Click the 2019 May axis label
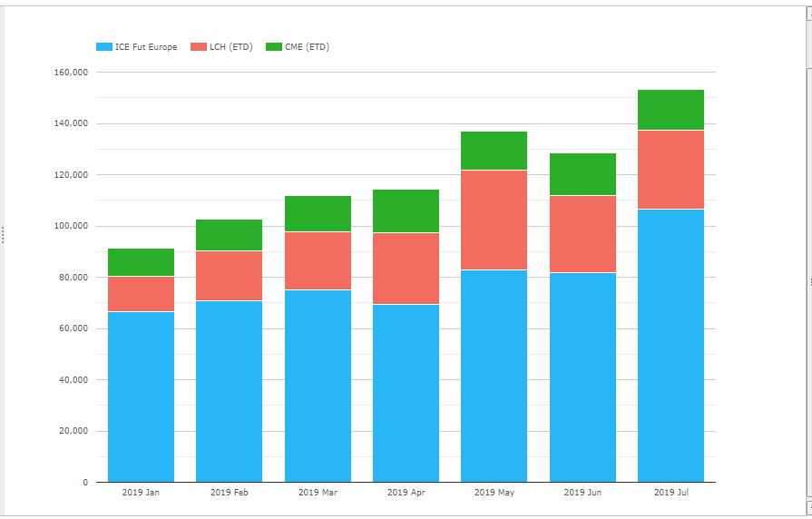The height and width of the screenshot is (519, 812). pyautogui.click(x=494, y=492)
